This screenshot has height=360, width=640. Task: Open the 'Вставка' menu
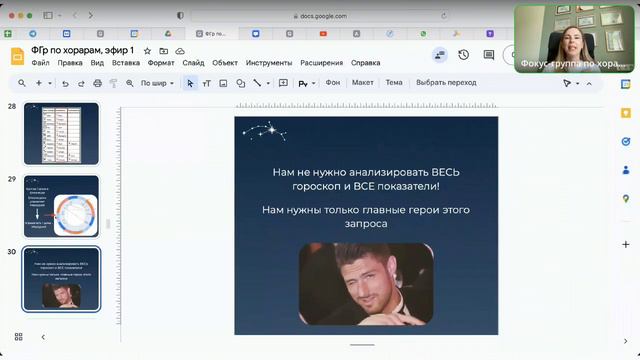[x=126, y=63]
